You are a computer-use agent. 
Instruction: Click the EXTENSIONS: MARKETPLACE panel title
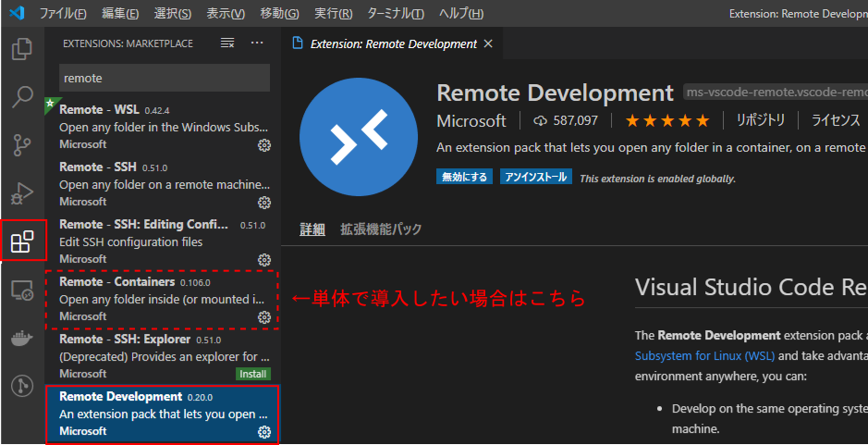[128, 43]
